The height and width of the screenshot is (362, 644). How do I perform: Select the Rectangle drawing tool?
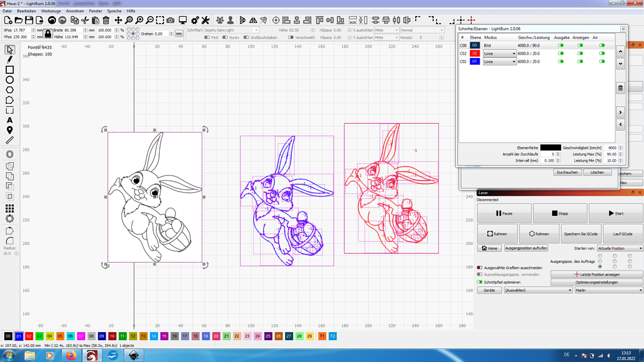(8, 70)
